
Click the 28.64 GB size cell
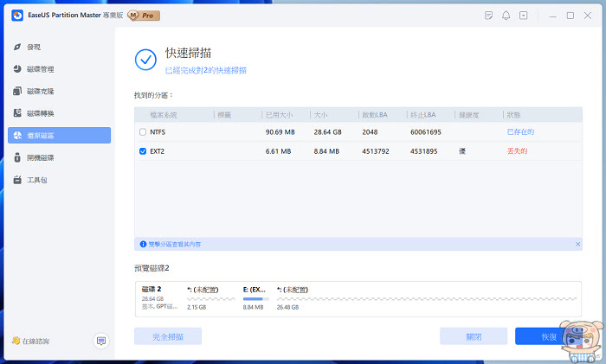328,132
